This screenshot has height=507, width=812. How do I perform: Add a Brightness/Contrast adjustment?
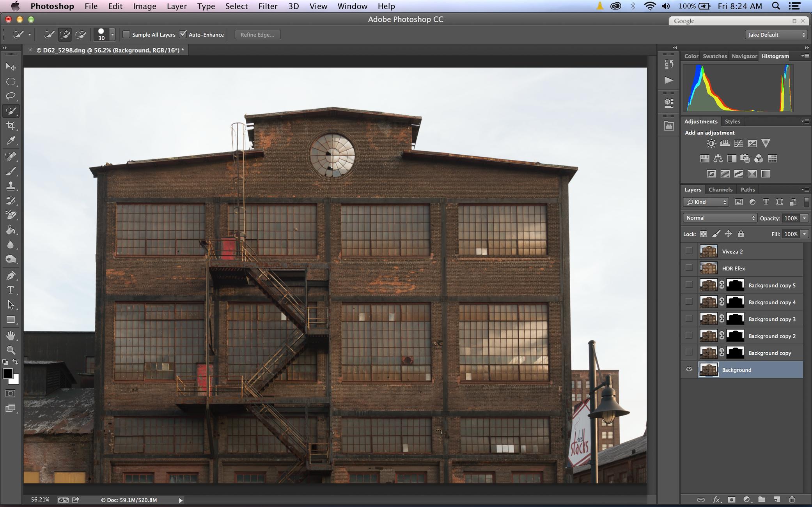pyautogui.click(x=711, y=143)
